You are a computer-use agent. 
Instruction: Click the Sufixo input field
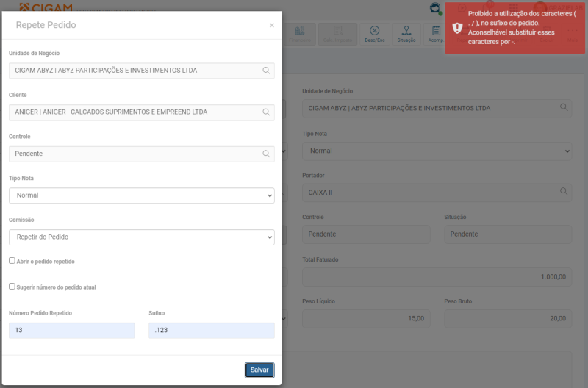[212, 331]
